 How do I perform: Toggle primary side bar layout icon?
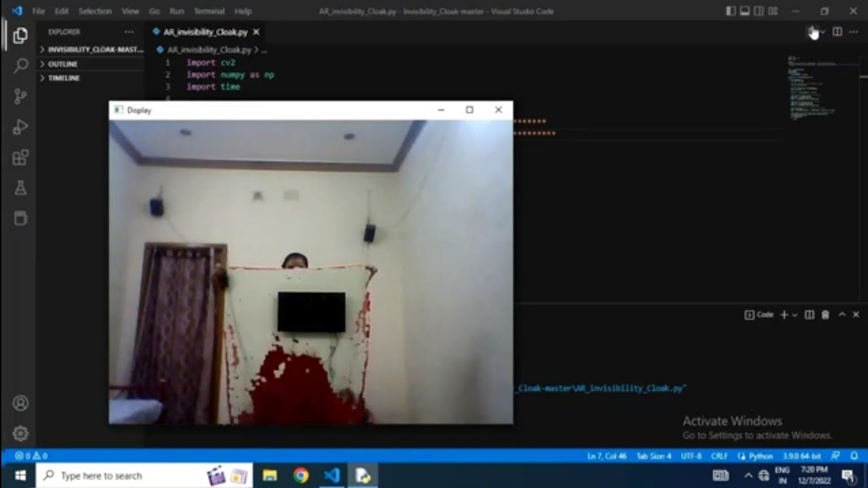click(730, 12)
